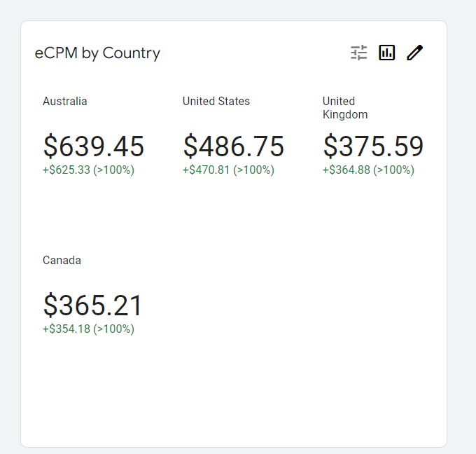Click Canada's +$354.18 change amount
This screenshot has height=454, width=476.
tap(66, 329)
